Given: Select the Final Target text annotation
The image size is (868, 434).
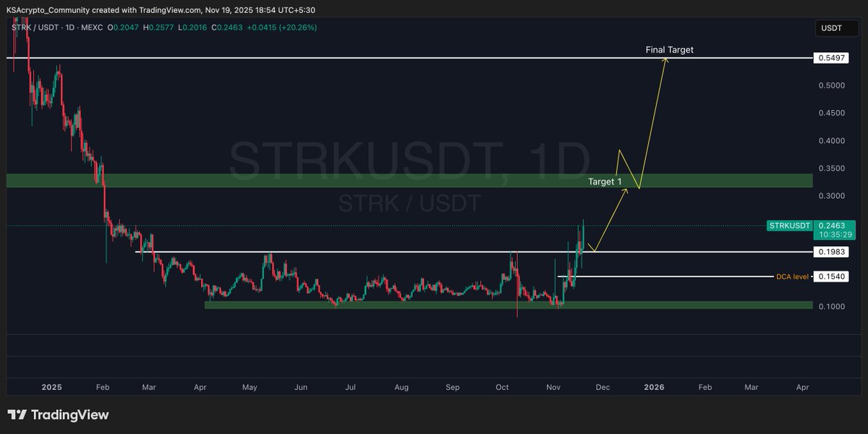Looking at the screenshot, I should pyautogui.click(x=669, y=50).
